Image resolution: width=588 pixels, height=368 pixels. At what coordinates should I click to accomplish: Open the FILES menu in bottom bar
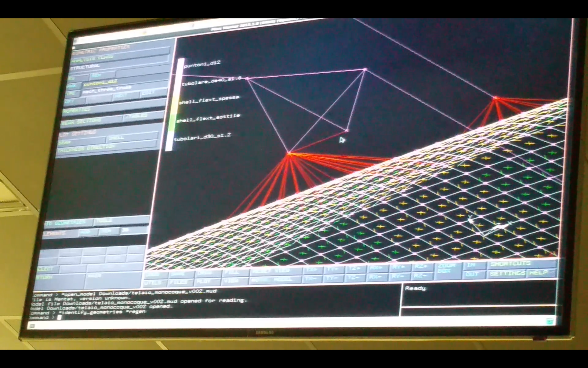(x=181, y=282)
